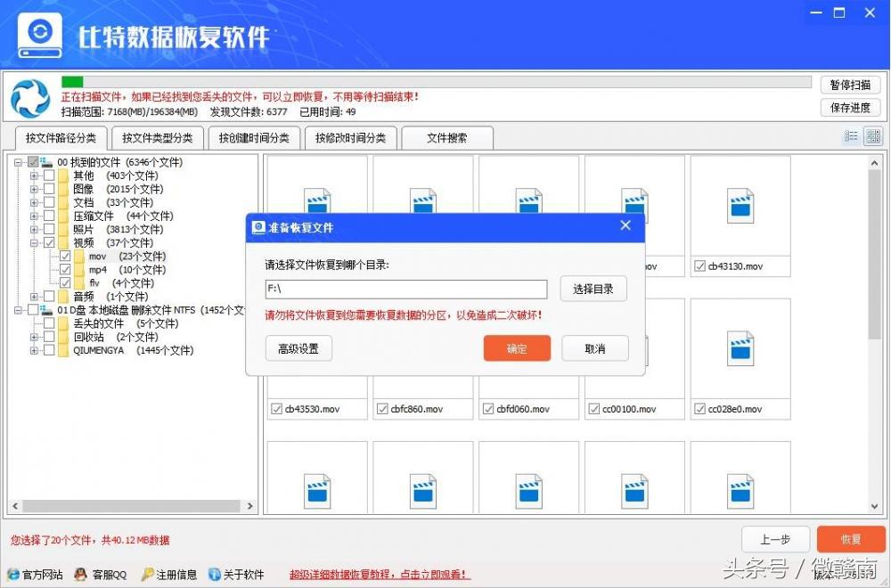
Task: Click the F:\ destination path field
Action: point(405,289)
